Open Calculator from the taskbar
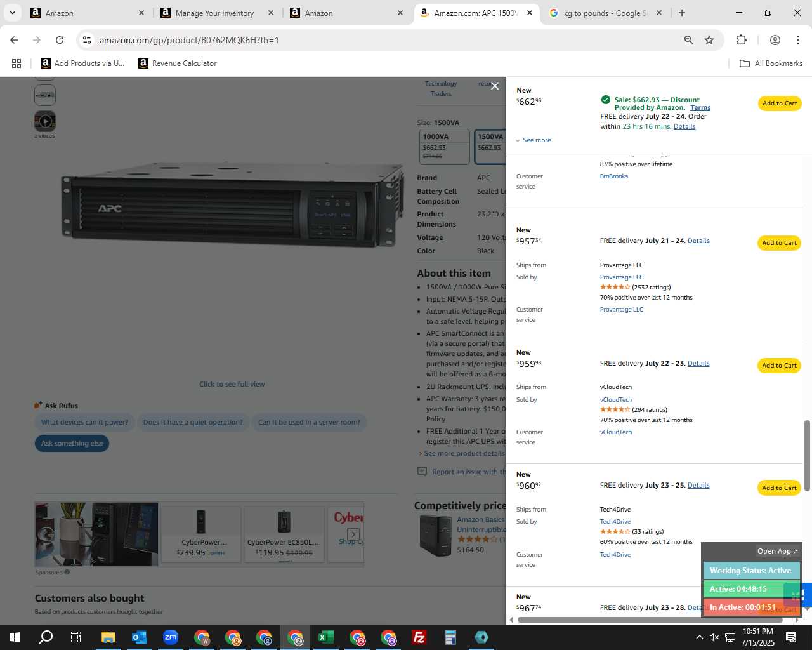The height and width of the screenshot is (650, 812). [450, 637]
